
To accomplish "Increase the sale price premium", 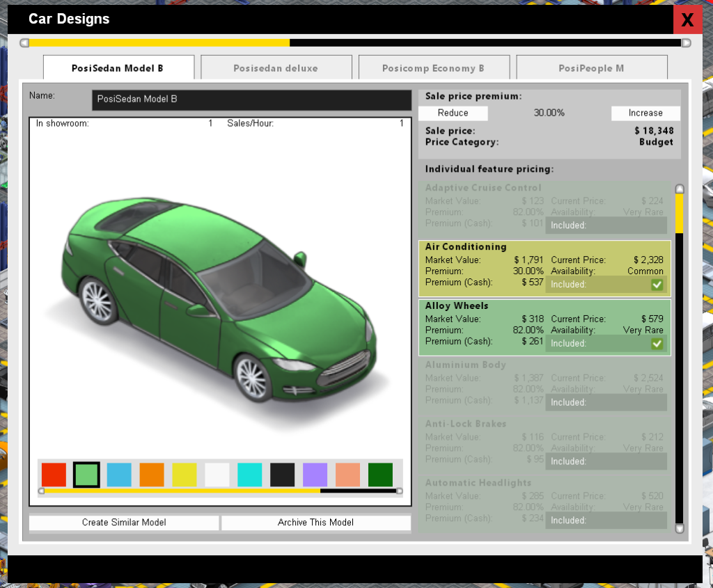I will [x=645, y=113].
